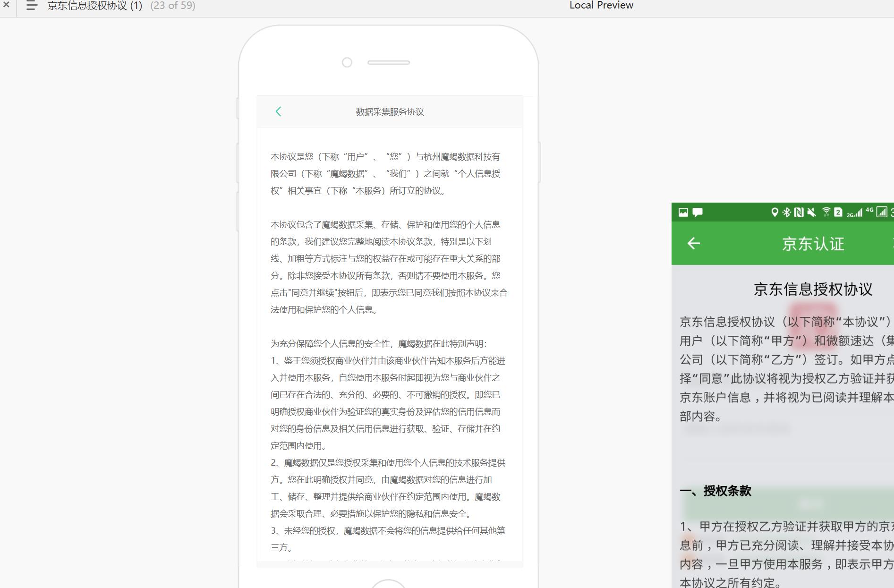The image size is (894, 588).
Task: Click the 一、授权条款 section heading
Action: tap(715, 491)
